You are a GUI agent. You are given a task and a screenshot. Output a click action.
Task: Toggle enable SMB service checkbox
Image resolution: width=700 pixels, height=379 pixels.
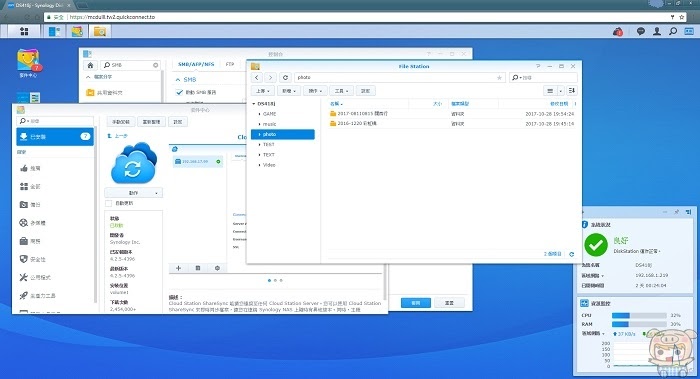pos(179,92)
